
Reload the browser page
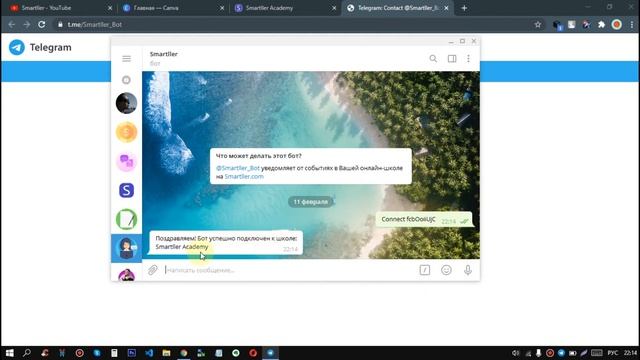(x=42, y=24)
